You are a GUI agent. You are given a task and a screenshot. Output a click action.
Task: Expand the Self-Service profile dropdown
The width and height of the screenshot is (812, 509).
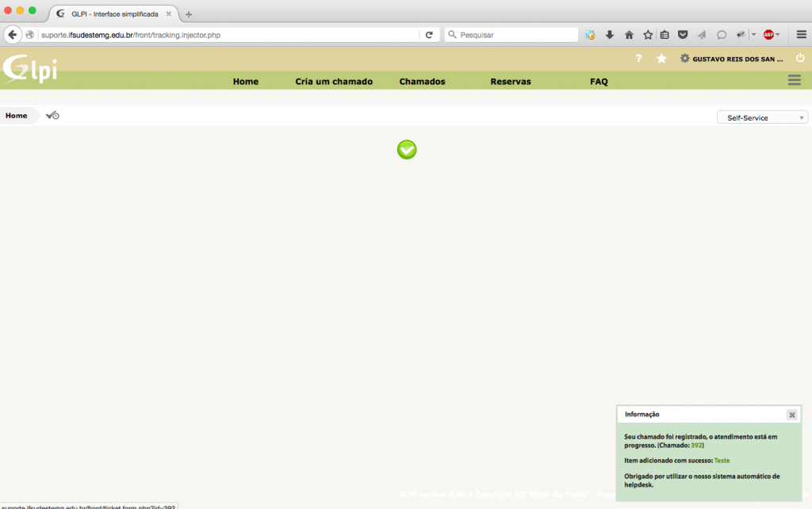tap(762, 117)
